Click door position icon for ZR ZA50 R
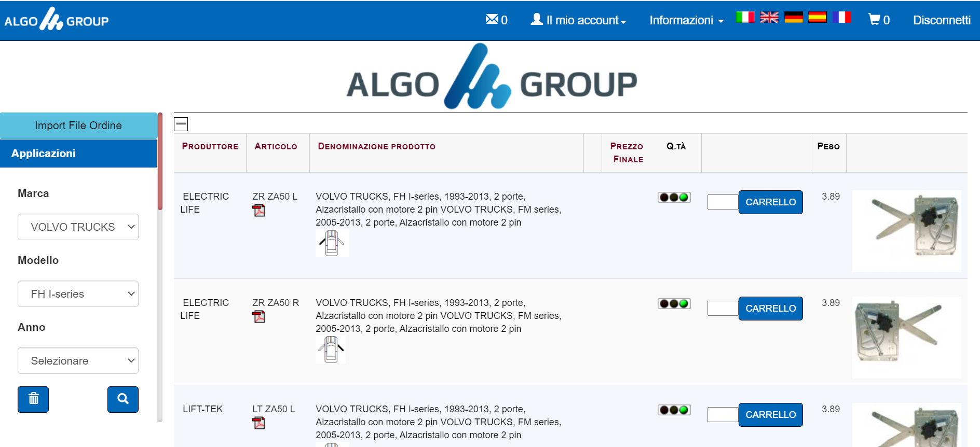Image resolution: width=980 pixels, height=447 pixels. [331, 349]
